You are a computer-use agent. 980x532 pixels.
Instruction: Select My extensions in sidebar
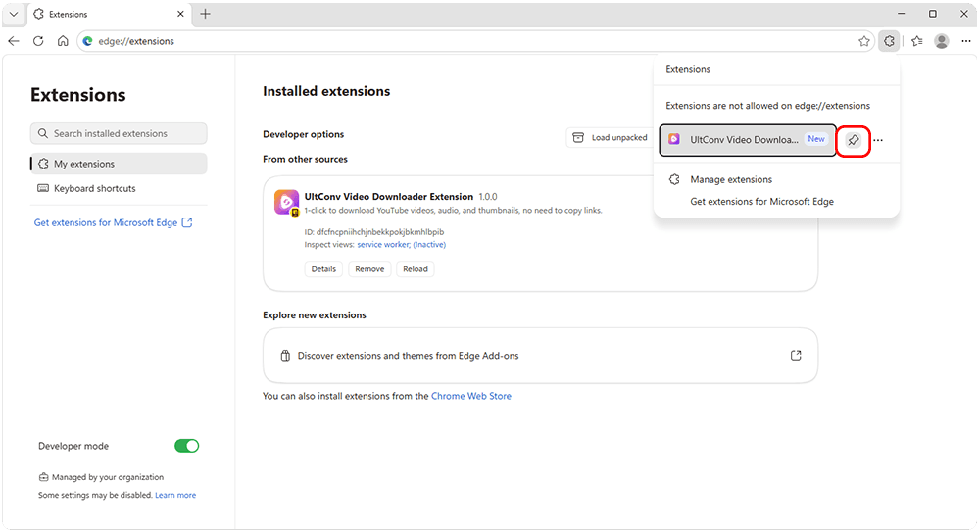[x=119, y=164]
